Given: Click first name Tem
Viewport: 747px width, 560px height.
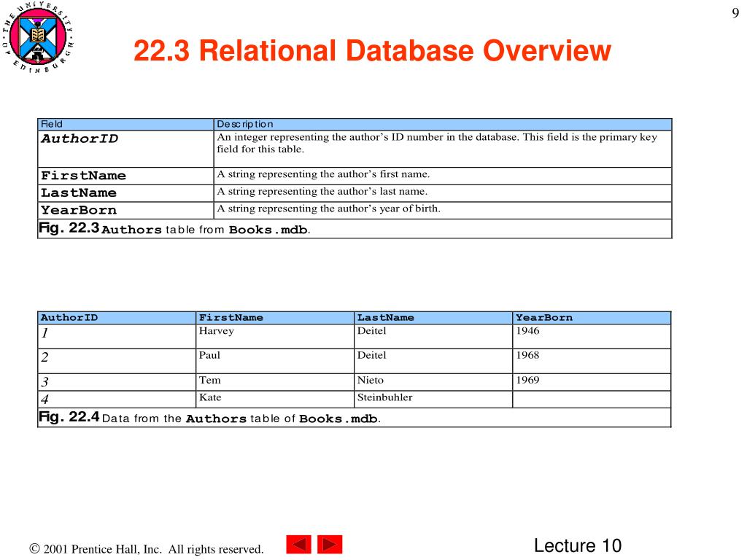Looking at the screenshot, I should tap(209, 380).
